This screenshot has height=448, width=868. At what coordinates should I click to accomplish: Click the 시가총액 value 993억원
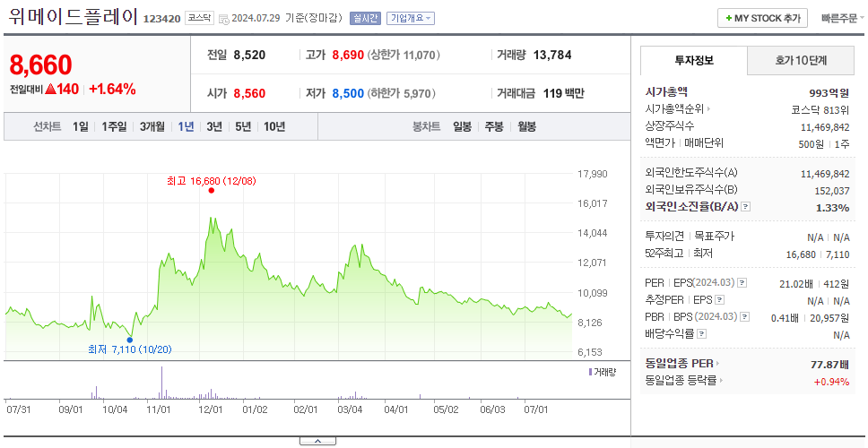coord(829,93)
